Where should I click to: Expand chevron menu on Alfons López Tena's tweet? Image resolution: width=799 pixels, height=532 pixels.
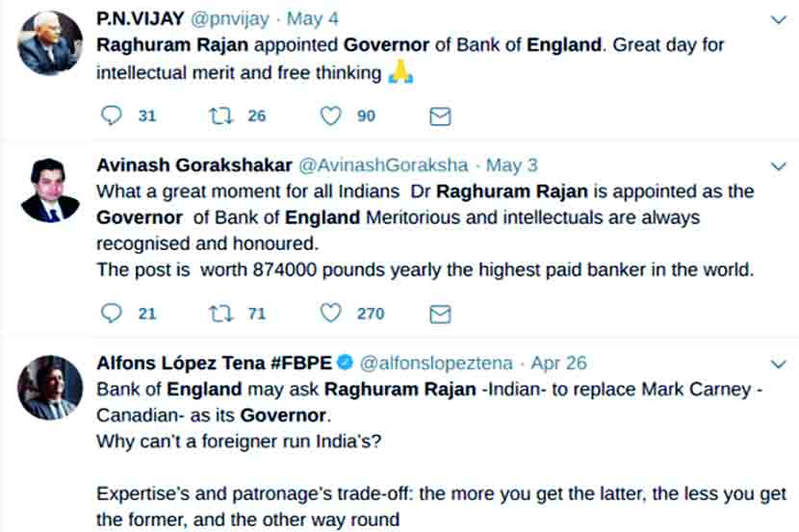tap(779, 365)
